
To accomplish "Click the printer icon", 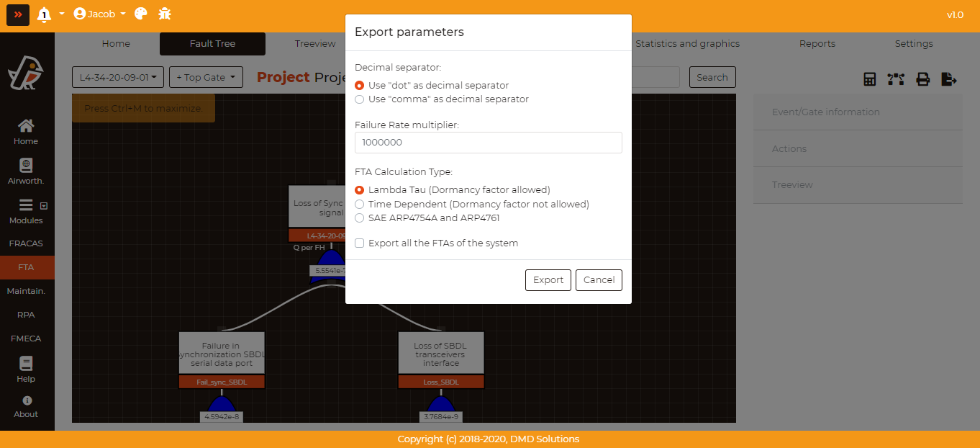I will (922, 79).
